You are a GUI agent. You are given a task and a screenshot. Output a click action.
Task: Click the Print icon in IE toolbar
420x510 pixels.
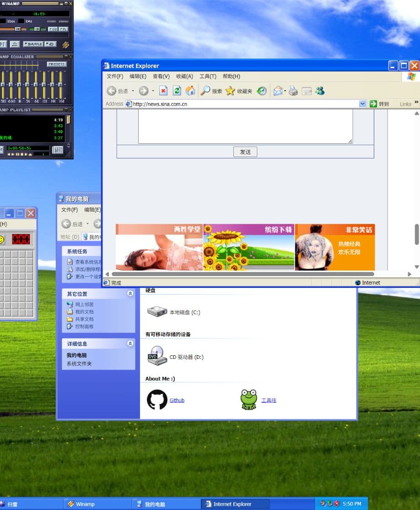pos(293,91)
